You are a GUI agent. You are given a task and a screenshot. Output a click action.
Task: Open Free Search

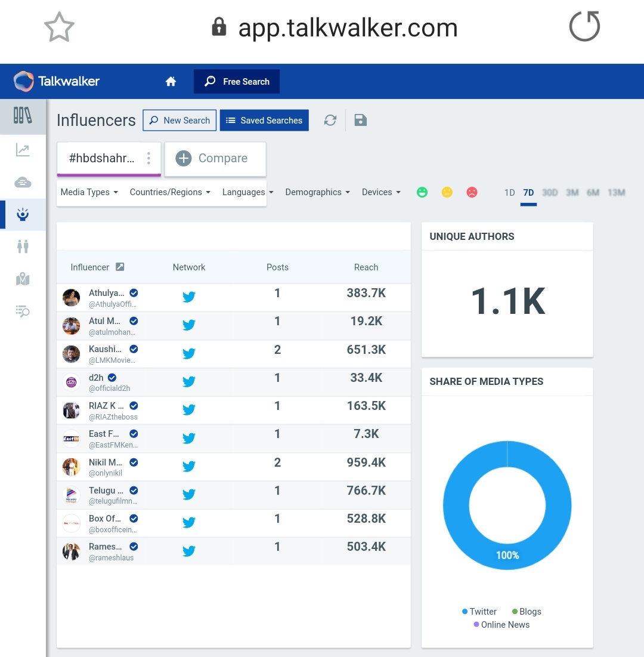(x=237, y=81)
